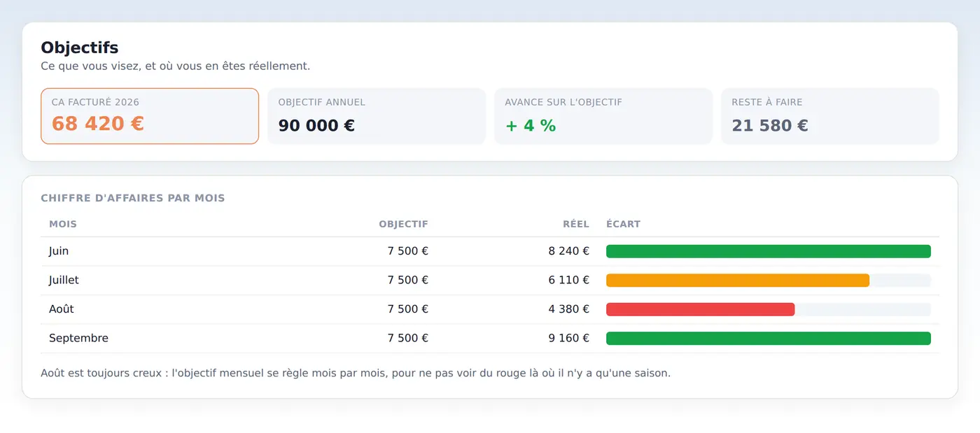Select the "Juin" month cell
Viewport: 980px width, 433px height.
(59, 251)
